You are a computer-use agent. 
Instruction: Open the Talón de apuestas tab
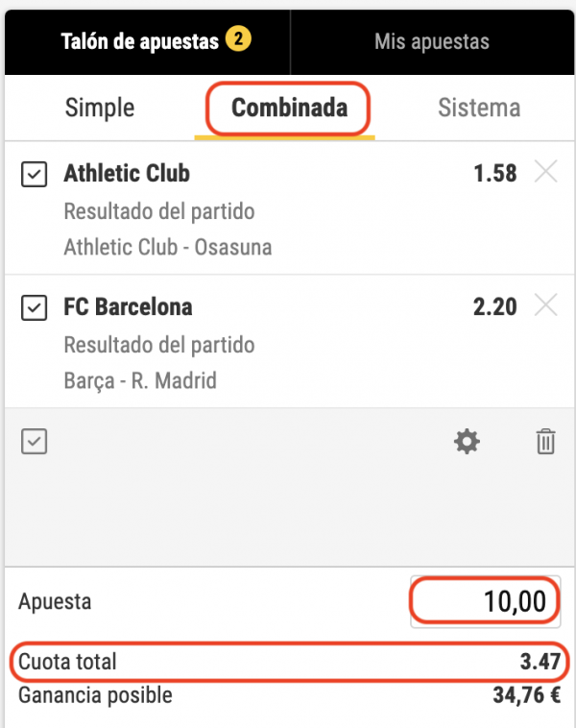click(x=140, y=41)
